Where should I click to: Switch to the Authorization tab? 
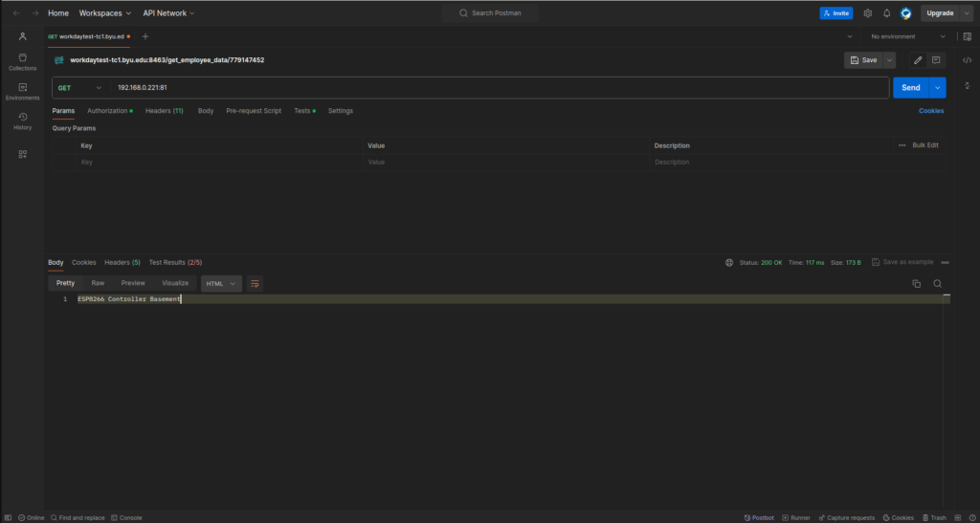pyautogui.click(x=110, y=111)
